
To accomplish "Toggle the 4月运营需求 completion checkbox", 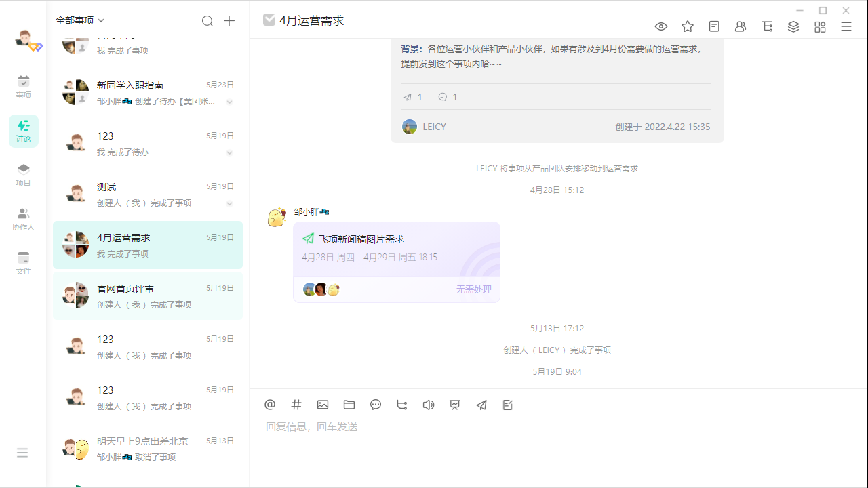I will coord(269,20).
